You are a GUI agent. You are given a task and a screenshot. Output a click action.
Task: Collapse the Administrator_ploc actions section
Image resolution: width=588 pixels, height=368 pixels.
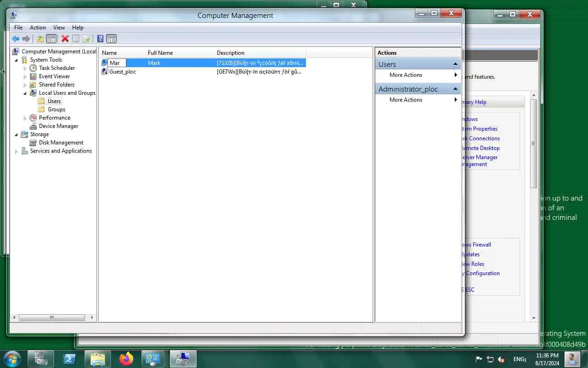[x=456, y=89]
